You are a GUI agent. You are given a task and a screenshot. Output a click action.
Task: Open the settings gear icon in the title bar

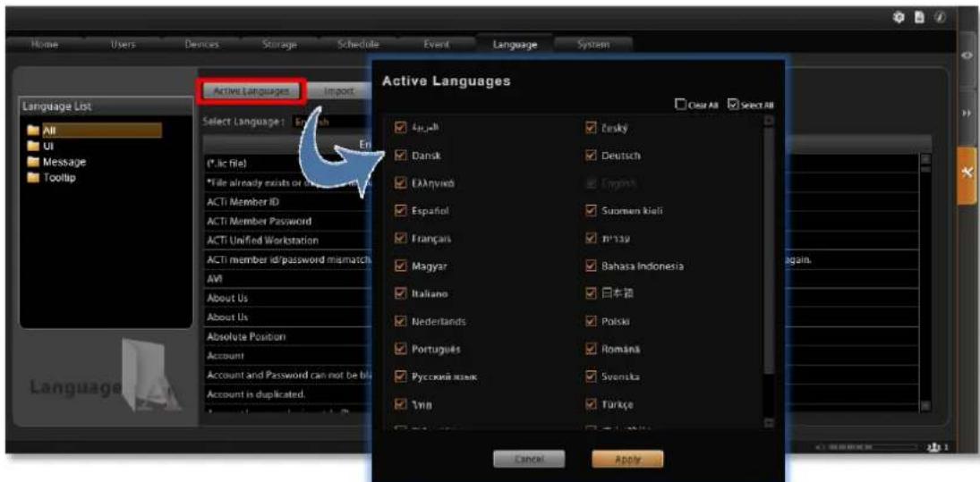[x=899, y=18]
